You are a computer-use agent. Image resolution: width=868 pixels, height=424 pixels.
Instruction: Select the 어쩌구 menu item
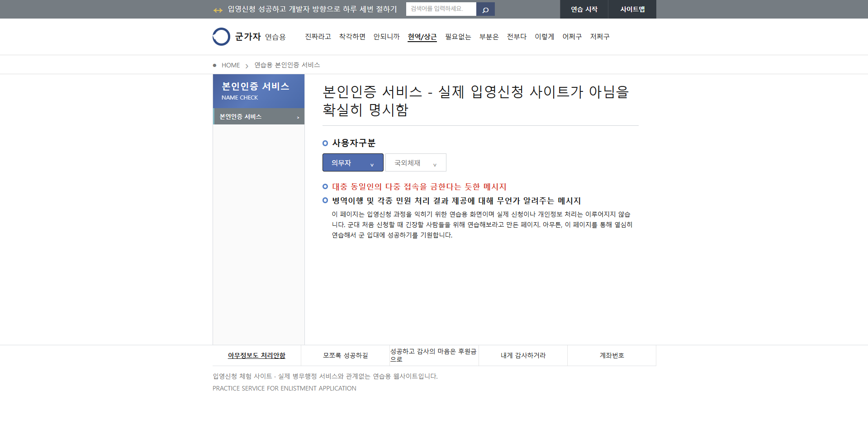(572, 37)
